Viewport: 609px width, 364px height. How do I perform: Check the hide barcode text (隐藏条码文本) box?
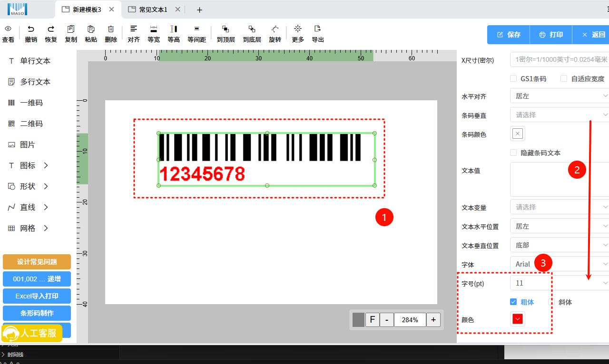513,153
